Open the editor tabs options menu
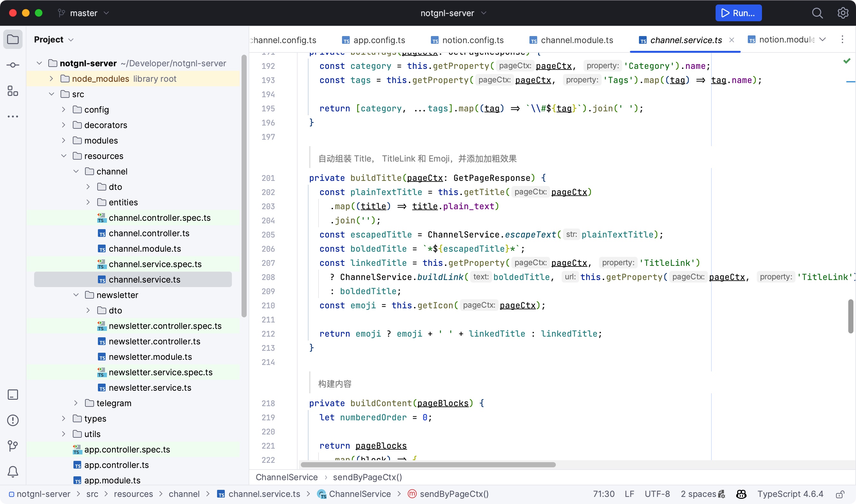 (842, 39)
